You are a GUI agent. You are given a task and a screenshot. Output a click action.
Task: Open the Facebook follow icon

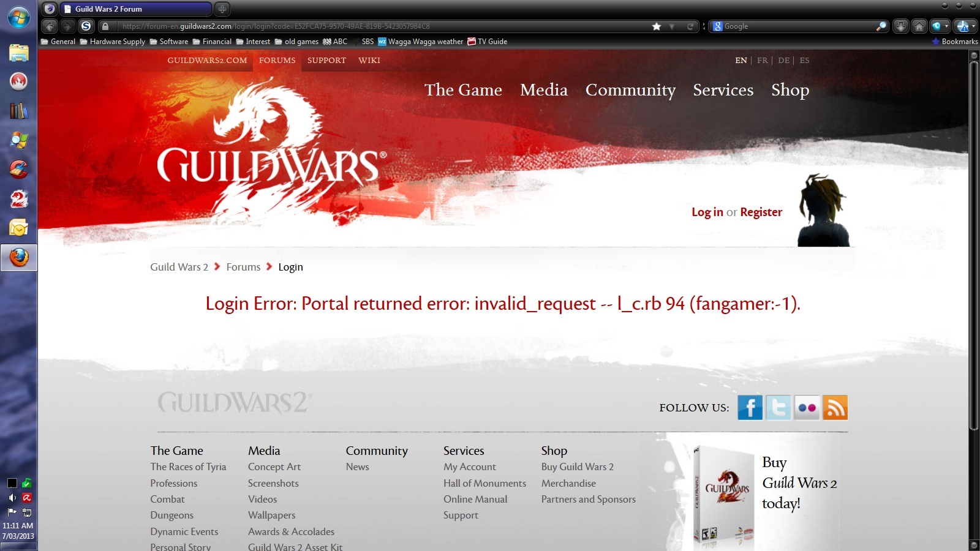tap(750, 408)
